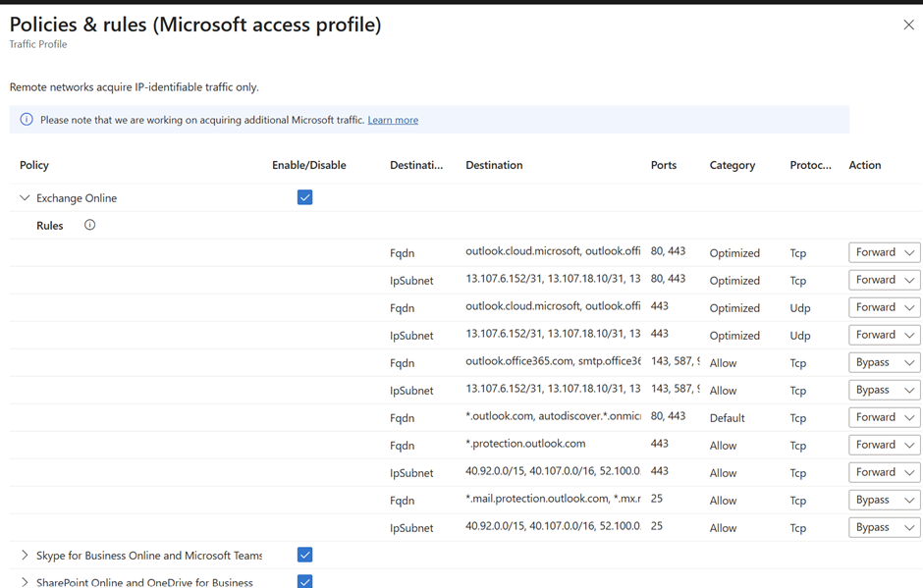Click the Policy column header
Image resolution: width=923 pixels, height=588 pixels.
tap(34, 165)
